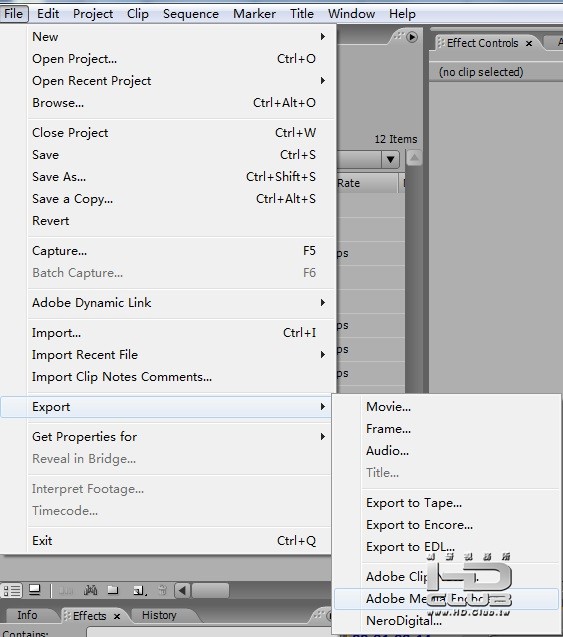
Task: Close the Effects panel tab
Action: pyautogui.click(x=117, y=616)
